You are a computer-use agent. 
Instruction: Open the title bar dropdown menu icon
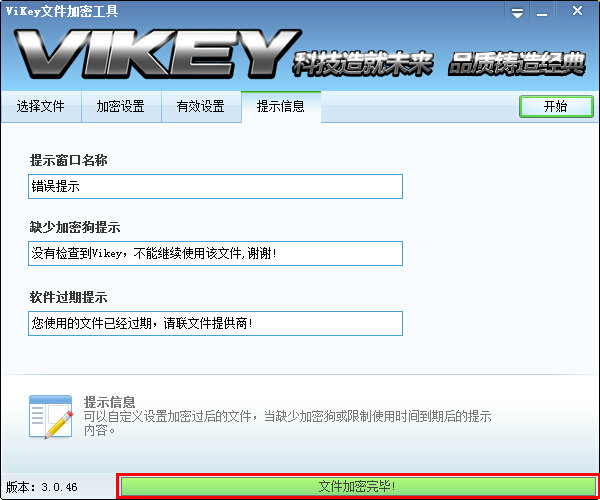click(x=517, y=13)
